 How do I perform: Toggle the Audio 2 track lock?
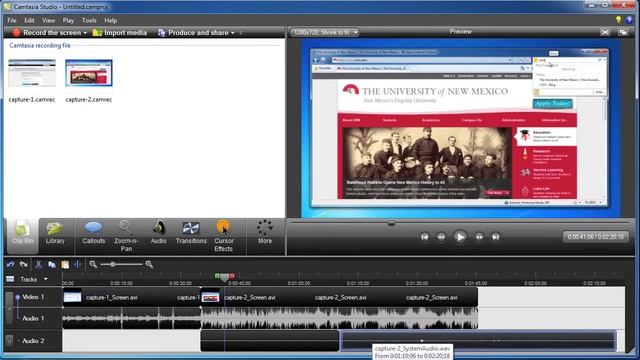click(9, 340)
